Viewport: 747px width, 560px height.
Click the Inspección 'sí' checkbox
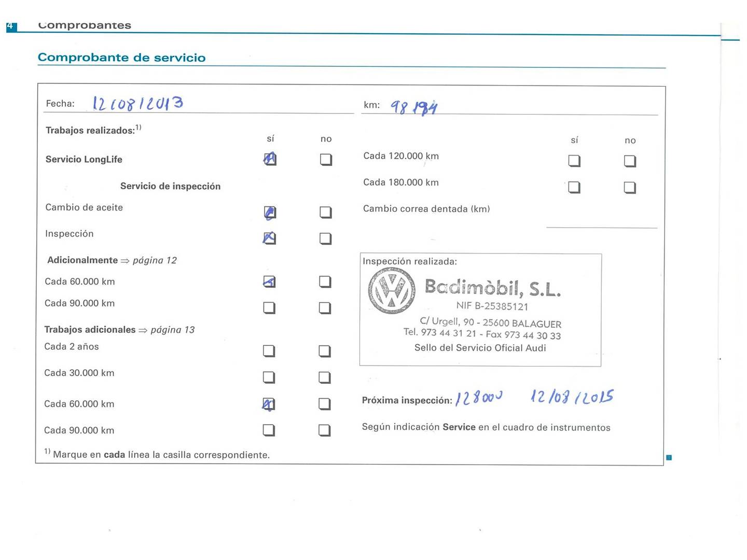coord(269,238)
